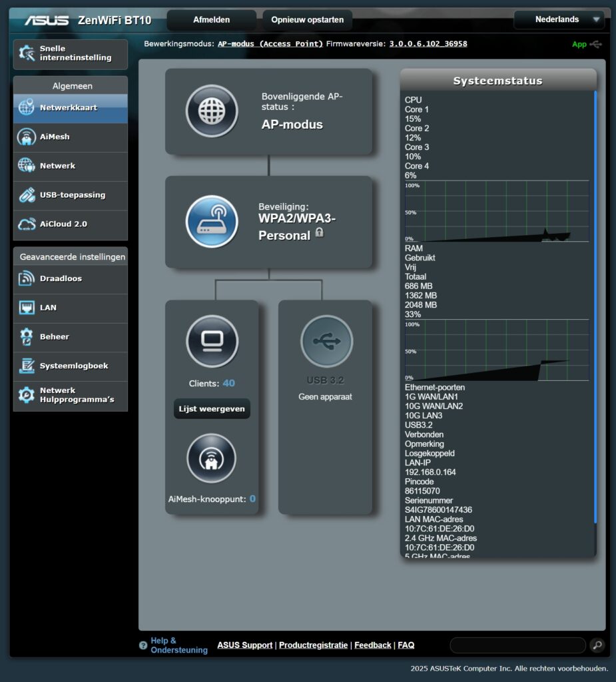Viewport: 616px width, 682px height.
Task: Click the search input field at bottom
Action: pos(517,645)
